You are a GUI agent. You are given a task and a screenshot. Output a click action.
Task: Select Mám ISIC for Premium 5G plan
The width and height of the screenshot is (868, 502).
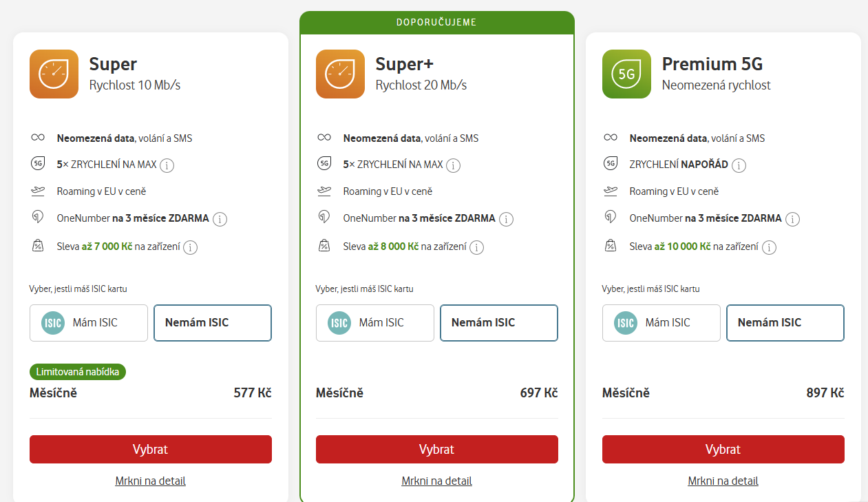click(661, 323)
